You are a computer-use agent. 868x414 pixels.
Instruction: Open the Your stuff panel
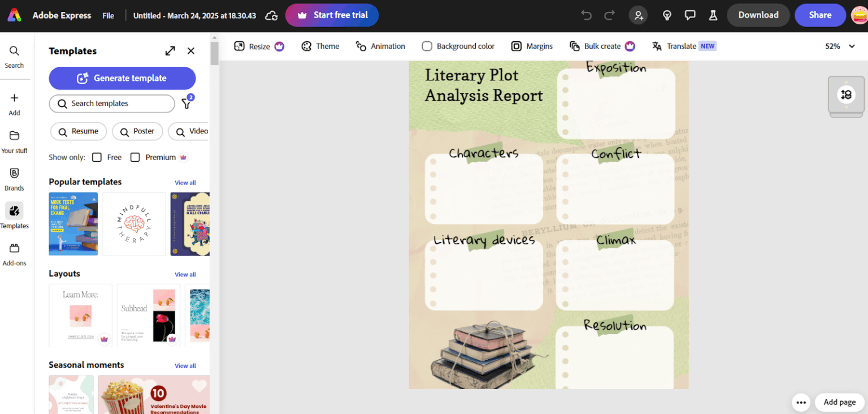click(x=14, y=141)
